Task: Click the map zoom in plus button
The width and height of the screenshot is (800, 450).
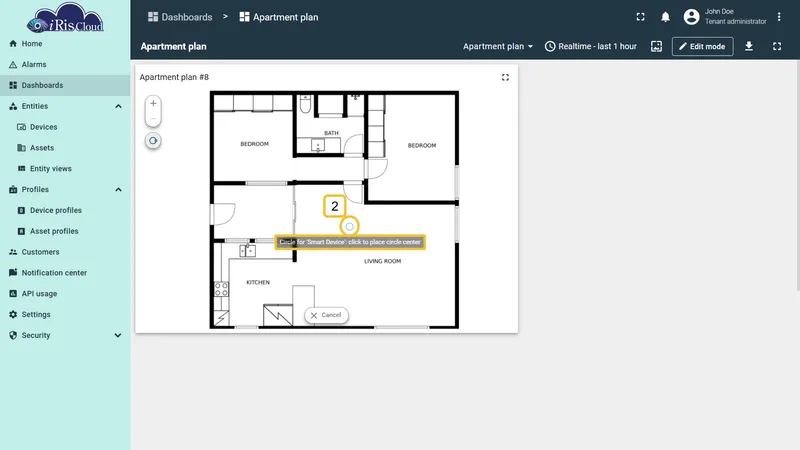Action: pyautogui.click(x=153, y=104)
